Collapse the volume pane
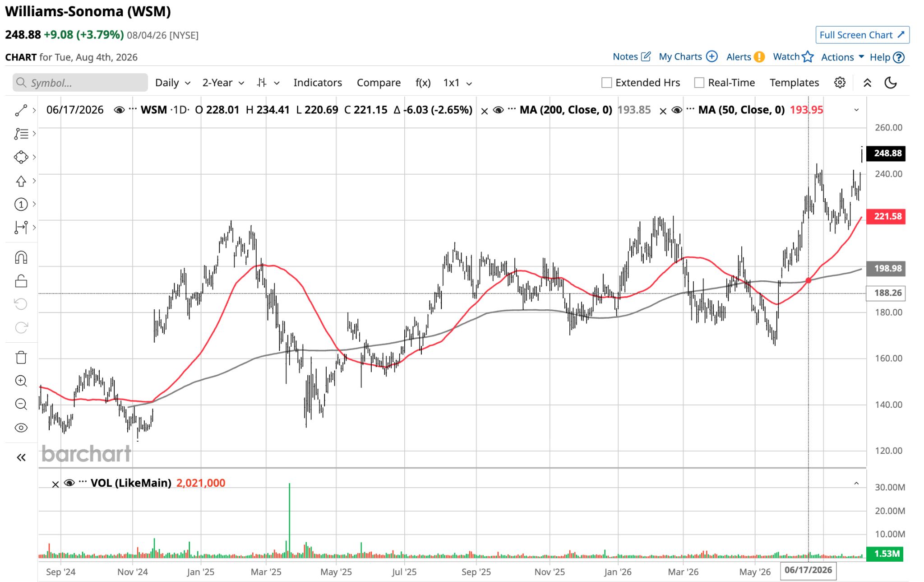924x582 pixels. 856,484
